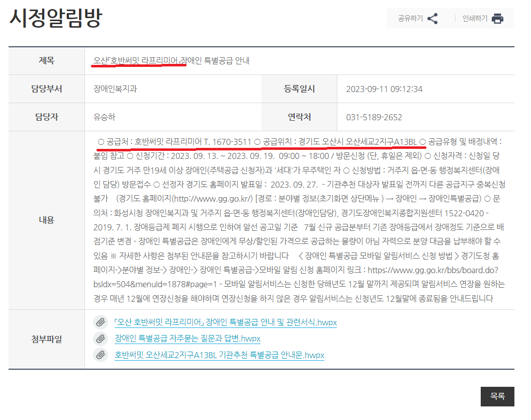Click the 인쇄하기 printer icon
The width and height of the screenshot is (531, 420).
click(498, 18)
